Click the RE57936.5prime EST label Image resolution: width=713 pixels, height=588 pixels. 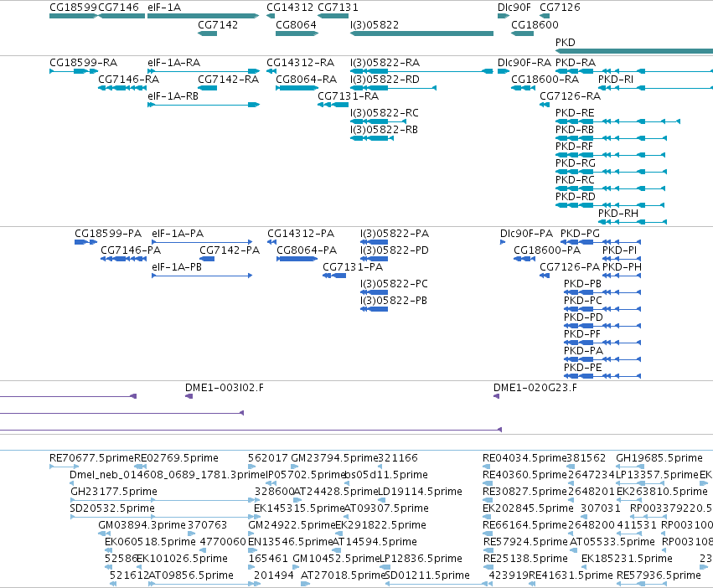(659, 575)
